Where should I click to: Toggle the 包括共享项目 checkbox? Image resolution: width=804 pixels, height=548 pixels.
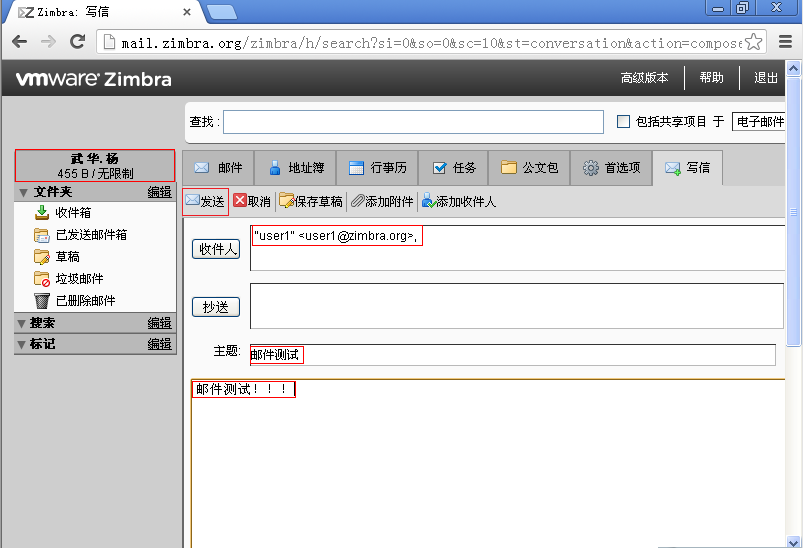(x=623, y=121)
